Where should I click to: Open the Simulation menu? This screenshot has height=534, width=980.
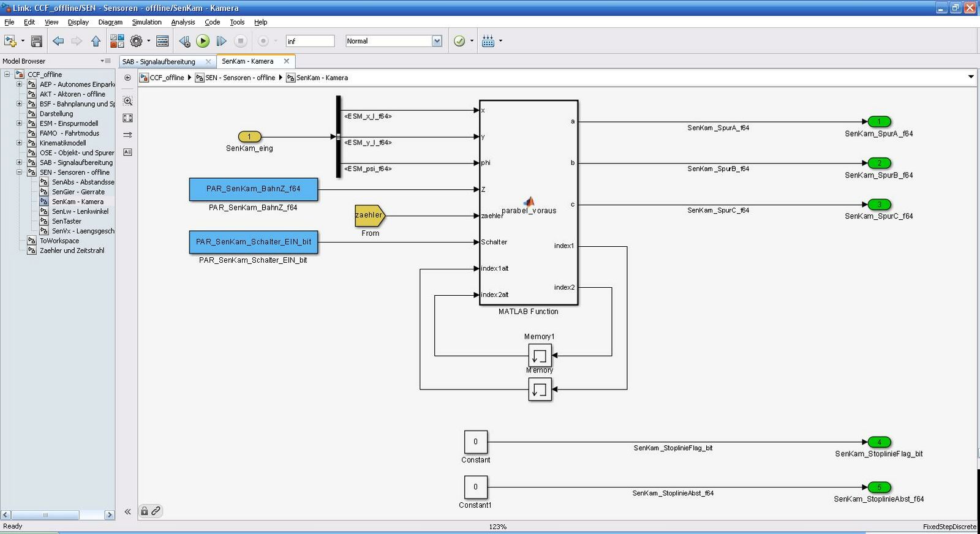[x=146, y=22]
